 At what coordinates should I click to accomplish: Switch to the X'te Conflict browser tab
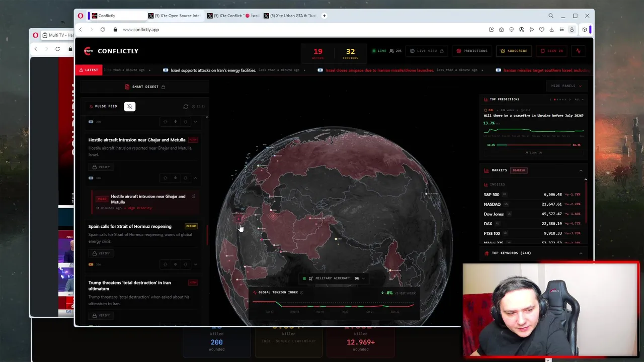(232, 16)
